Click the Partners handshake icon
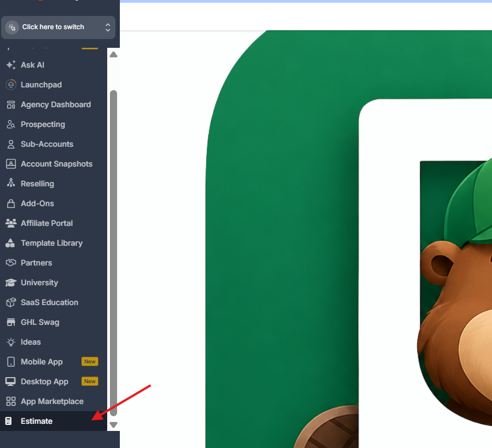The image size is (492, 448). pos(11,263)
